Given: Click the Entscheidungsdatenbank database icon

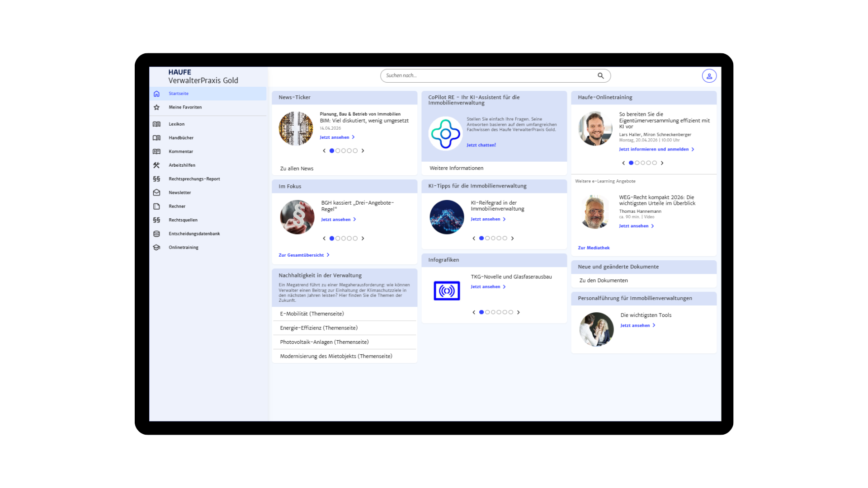Looking at the screenshot, I should (156, 234).
